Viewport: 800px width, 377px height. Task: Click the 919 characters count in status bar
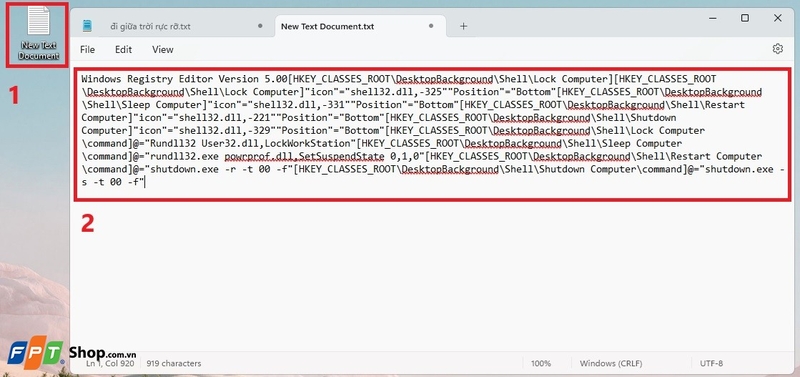tap(174, 364)
